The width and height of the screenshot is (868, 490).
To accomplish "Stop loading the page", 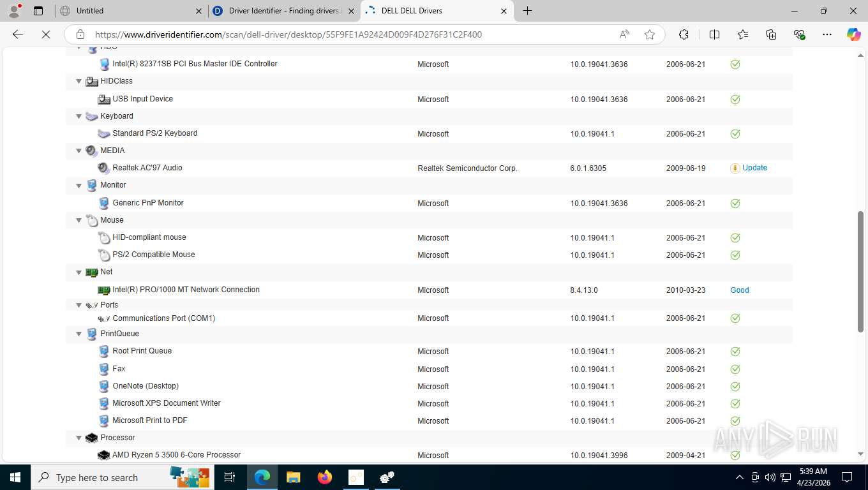I will coord(46,34).
